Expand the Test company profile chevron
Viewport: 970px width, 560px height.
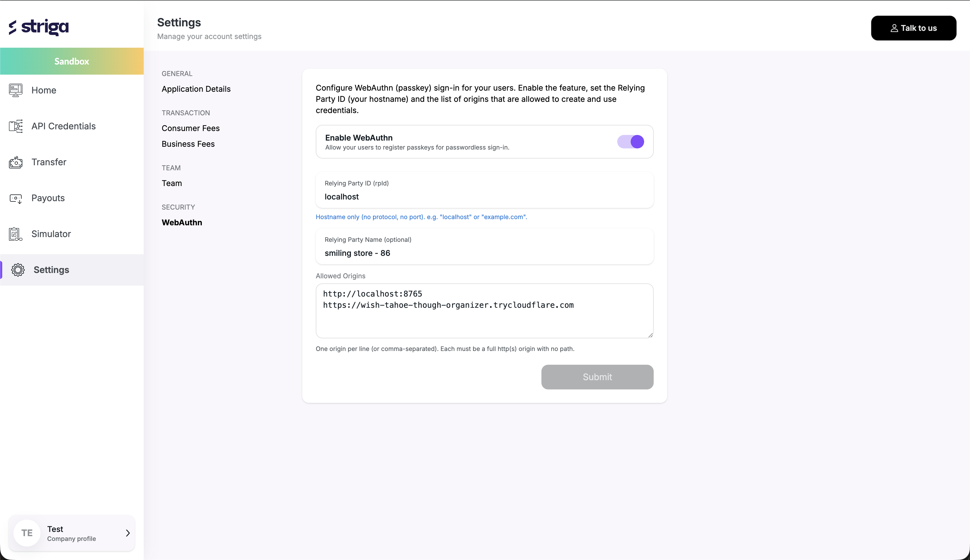128,533
